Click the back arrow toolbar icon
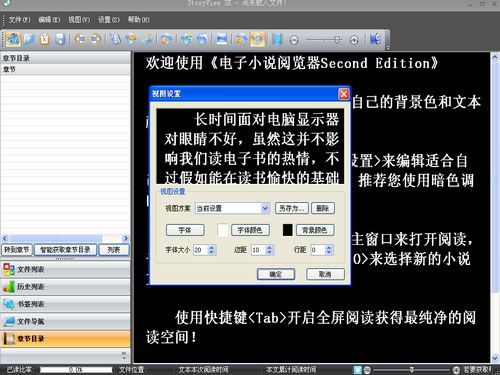The image size is (500, 375). (80, 39)
